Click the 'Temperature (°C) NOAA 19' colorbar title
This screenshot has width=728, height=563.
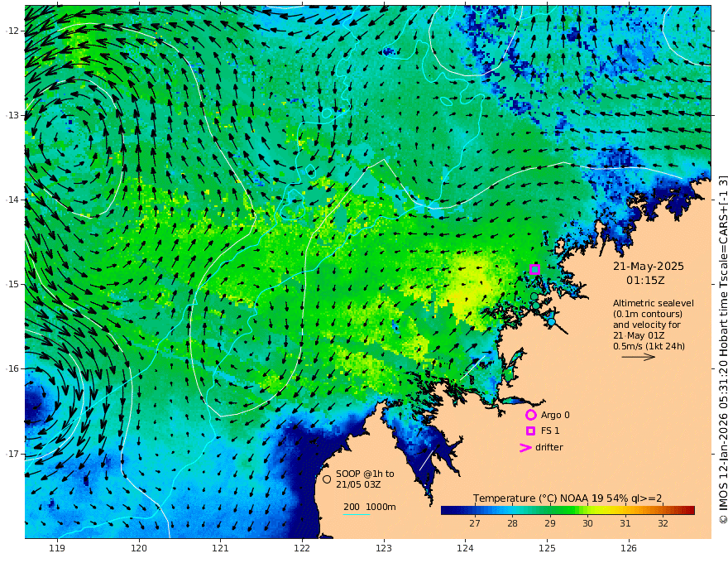coord(538,498)
